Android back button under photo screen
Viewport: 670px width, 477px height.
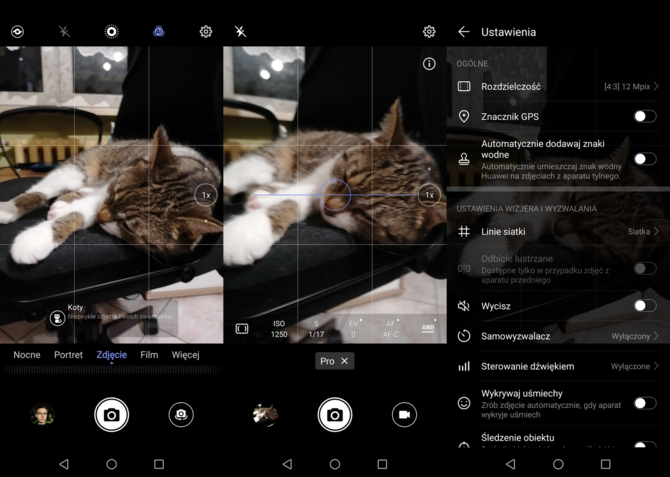click(x=64, y=464)
